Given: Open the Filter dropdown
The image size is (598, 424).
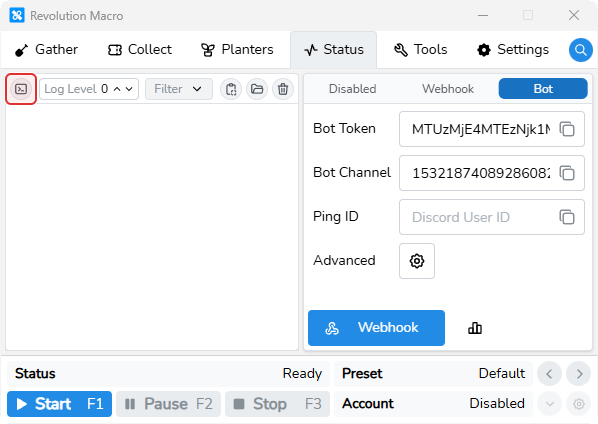Looking at the screenshot, I should [x=178, y=89].
